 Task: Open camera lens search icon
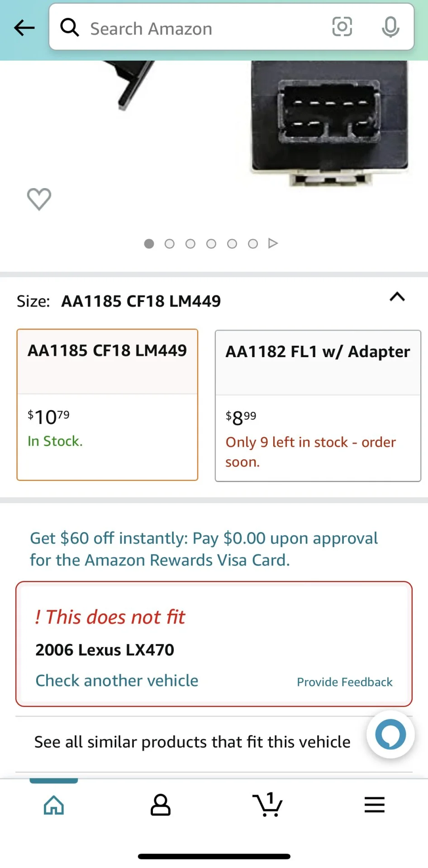[x=342, y=27]
